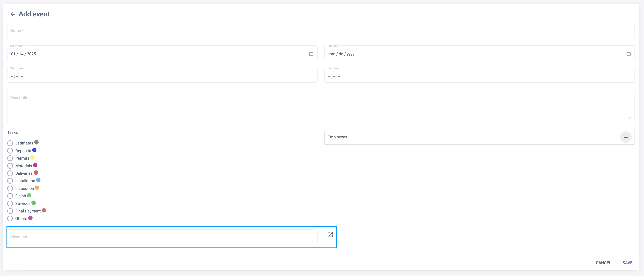Open the Client job external link icon
Screen dimensions: 644x276
pyautogui.click(x=330, y=235)
